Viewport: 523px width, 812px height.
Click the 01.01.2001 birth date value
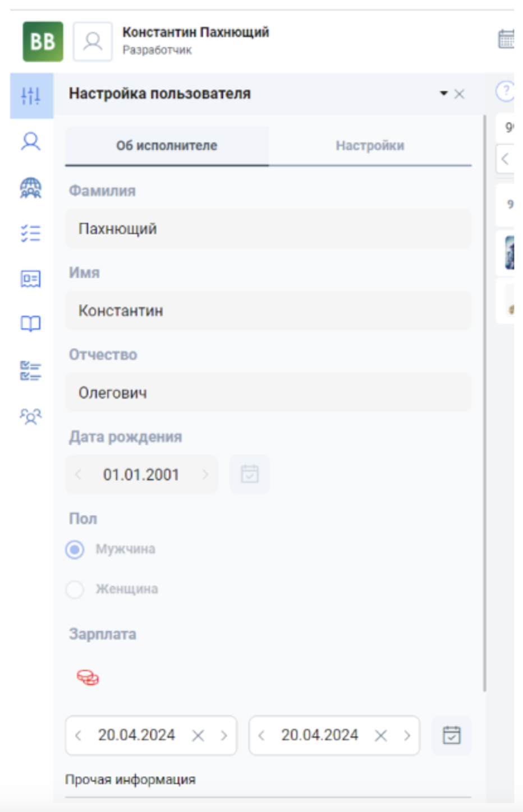pos(141,475)
